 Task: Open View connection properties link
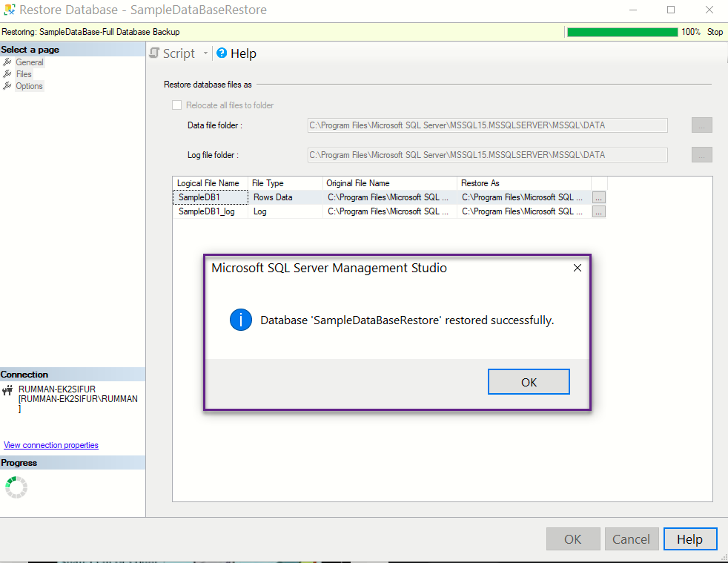[50, 444]
